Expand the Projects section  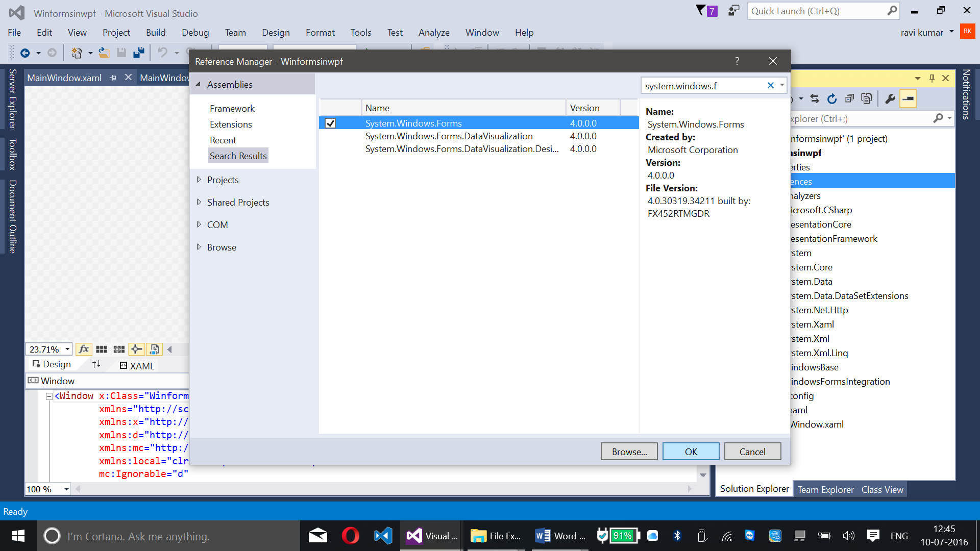point(199,180)
